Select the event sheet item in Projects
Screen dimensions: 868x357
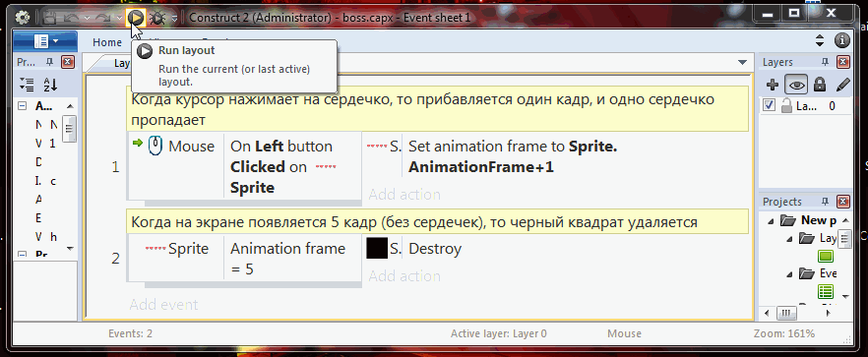point(826,291)
